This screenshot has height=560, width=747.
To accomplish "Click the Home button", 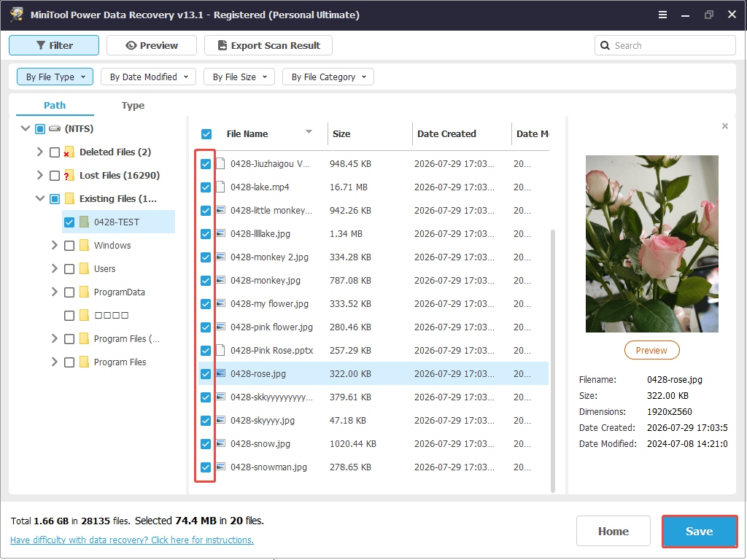I will point(613,531).
